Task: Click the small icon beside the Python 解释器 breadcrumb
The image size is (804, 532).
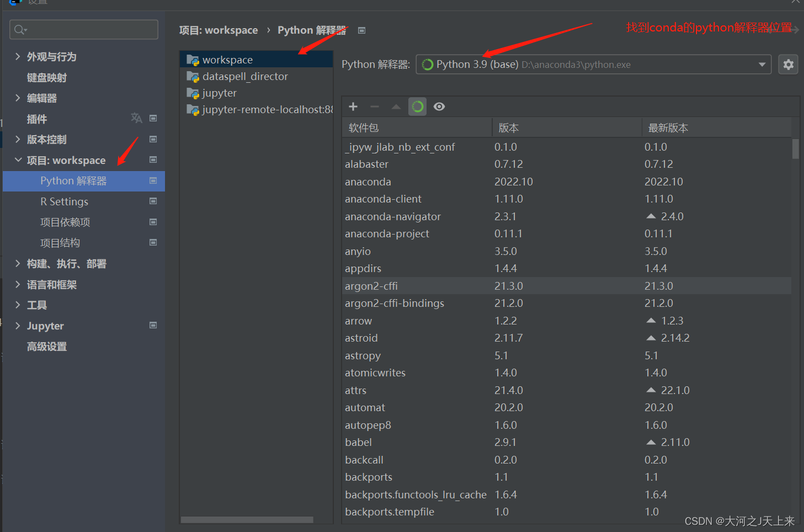Action: pos(361,30)
